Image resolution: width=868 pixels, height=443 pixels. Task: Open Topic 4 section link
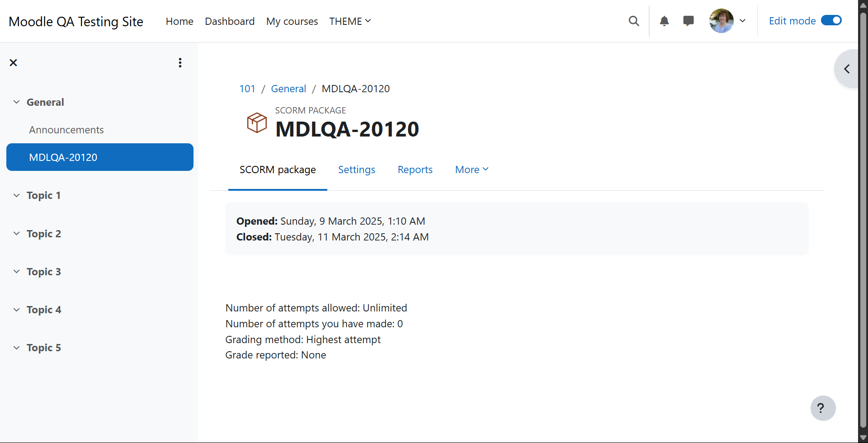click(x=44, y=310)
